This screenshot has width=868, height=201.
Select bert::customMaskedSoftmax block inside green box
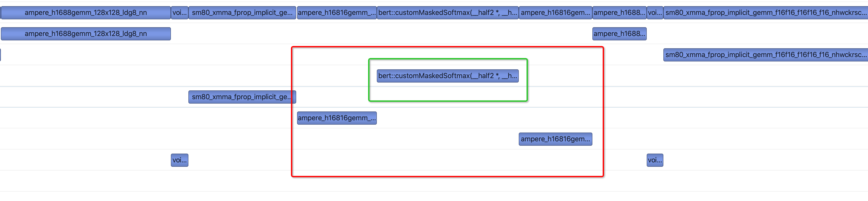click(448, 76)
